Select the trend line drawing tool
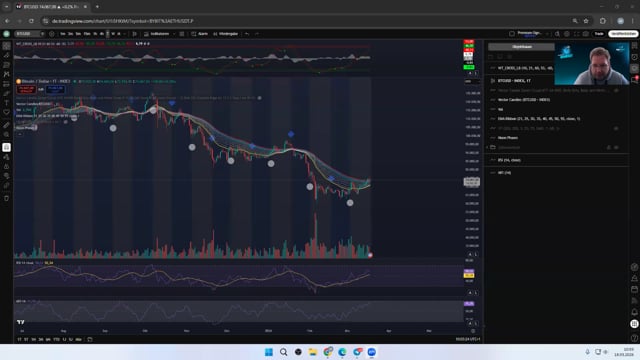 click(7, 55)
